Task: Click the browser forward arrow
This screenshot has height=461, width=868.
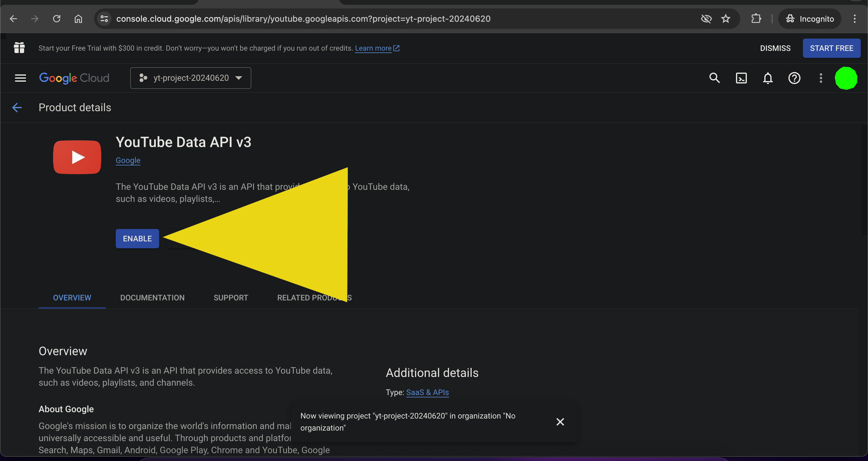Action: (35, 19)
